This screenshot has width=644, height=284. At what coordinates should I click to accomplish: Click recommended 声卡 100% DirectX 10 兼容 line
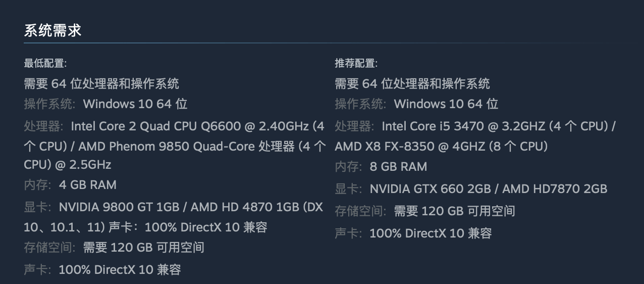pyautogui.click(x=413, y=233)
